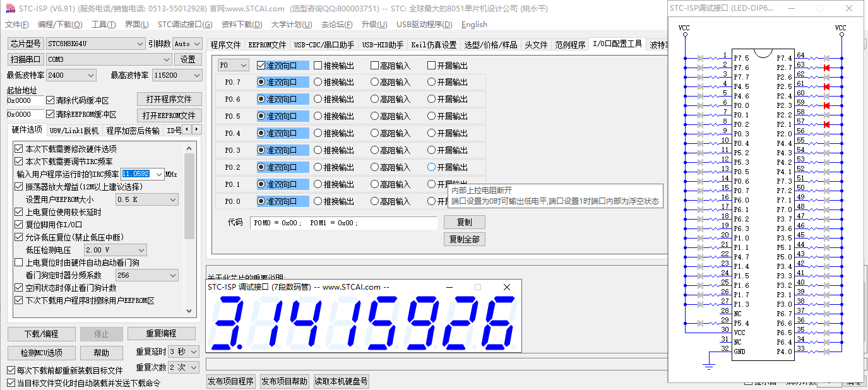Maximize the 7-segment display window
Screen dimensions: 868x390
[478, 287]
